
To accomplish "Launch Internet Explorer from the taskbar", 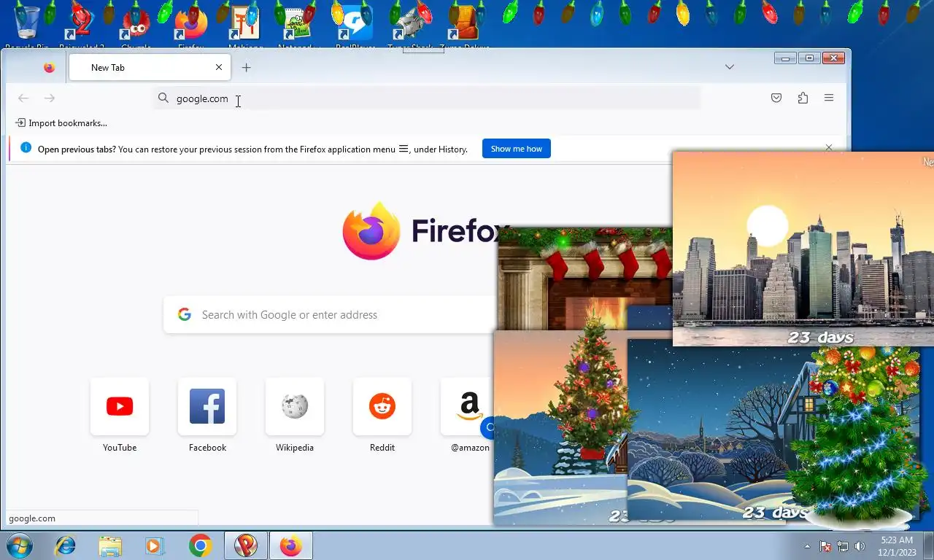I will 66,545.
